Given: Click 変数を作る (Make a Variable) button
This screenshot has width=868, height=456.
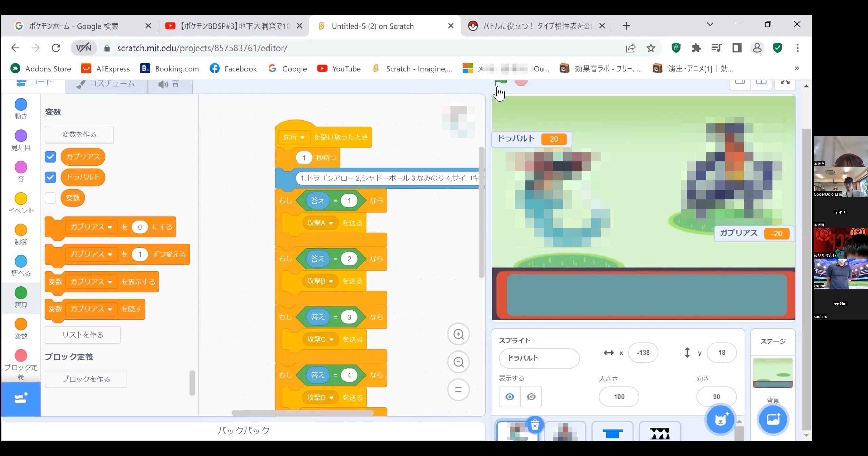Looking at the screenshot, I should click(x=79, y=134).
